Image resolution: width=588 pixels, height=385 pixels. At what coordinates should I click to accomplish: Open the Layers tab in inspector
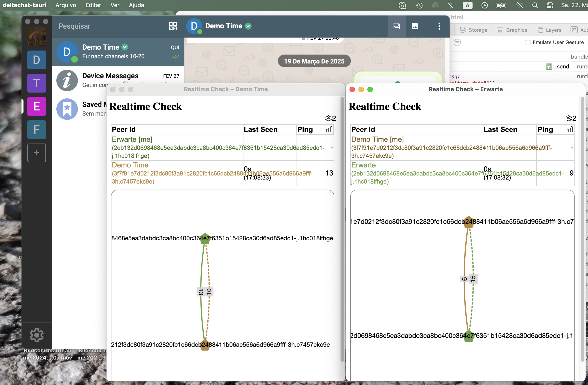(549, 30)
